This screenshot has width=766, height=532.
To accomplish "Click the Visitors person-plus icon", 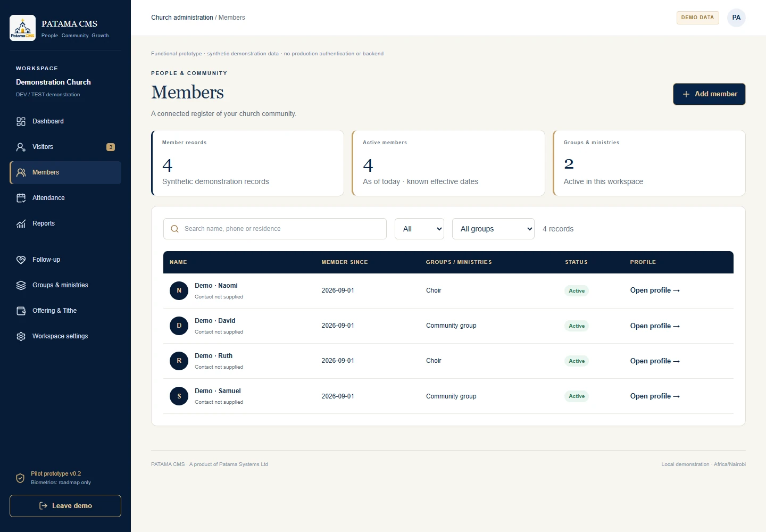I will pyautogui.click(x=21, y=147).
